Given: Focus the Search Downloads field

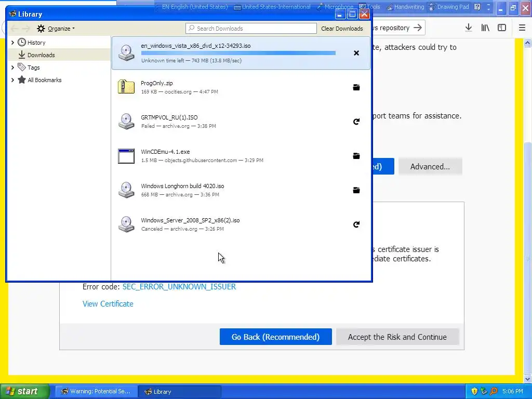Looking at the screenshot, I should click(x=251, y=29).
